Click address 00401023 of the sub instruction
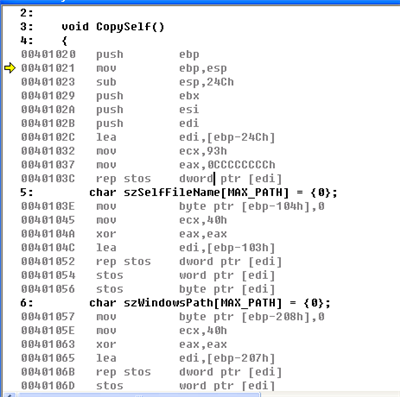 coord(48,82)
